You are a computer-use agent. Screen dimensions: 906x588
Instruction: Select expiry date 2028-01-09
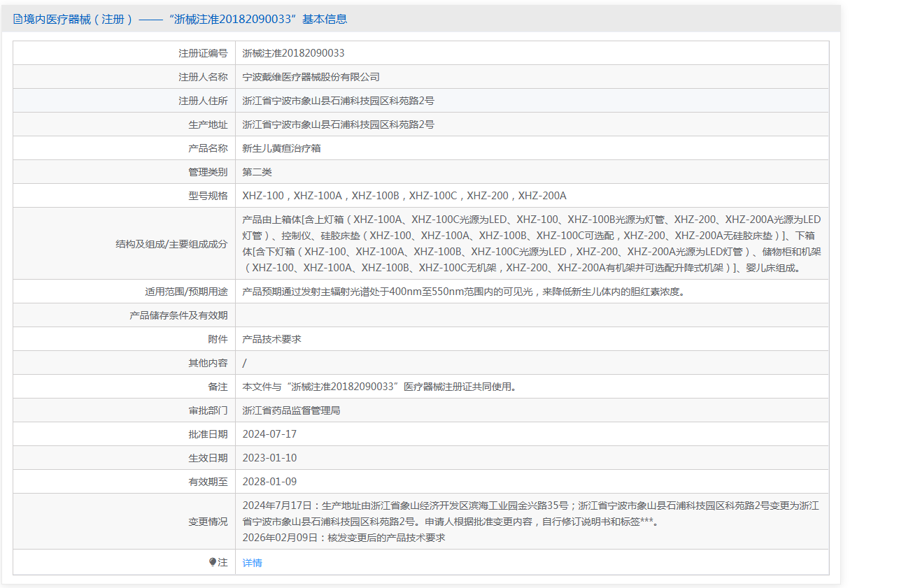(x=269, y=482)
